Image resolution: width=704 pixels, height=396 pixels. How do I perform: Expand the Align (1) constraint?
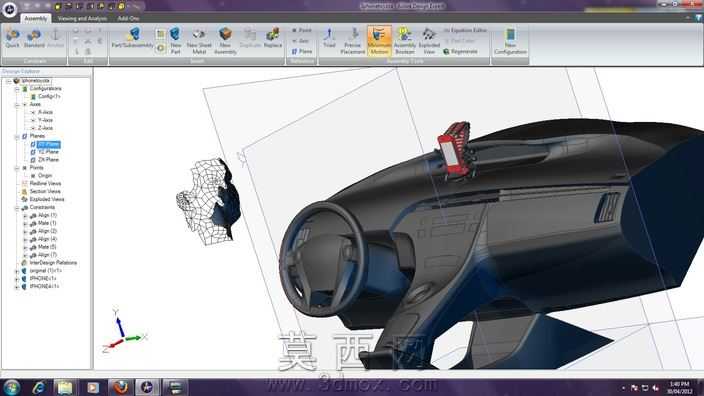coord(25,216)
